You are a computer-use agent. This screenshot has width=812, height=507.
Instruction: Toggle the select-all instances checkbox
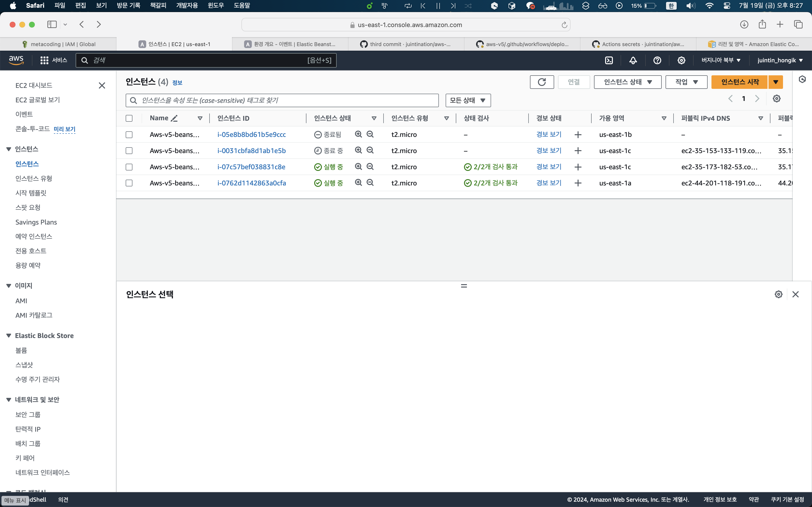tap(129, 118)
